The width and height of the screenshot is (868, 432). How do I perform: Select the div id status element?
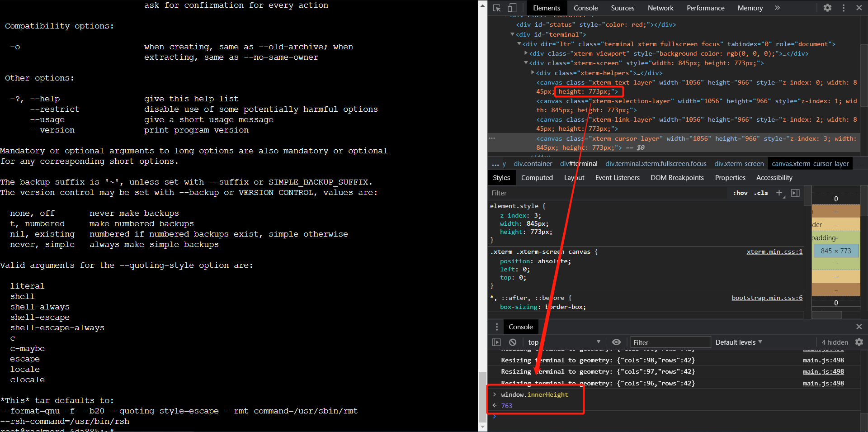point(596,25)
